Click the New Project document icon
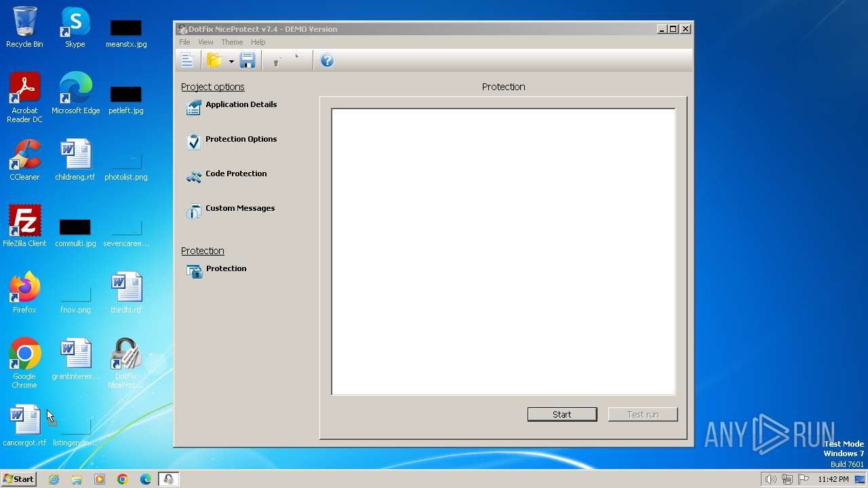868x488 pixels. pyautogui.click(x=187, y=60)
